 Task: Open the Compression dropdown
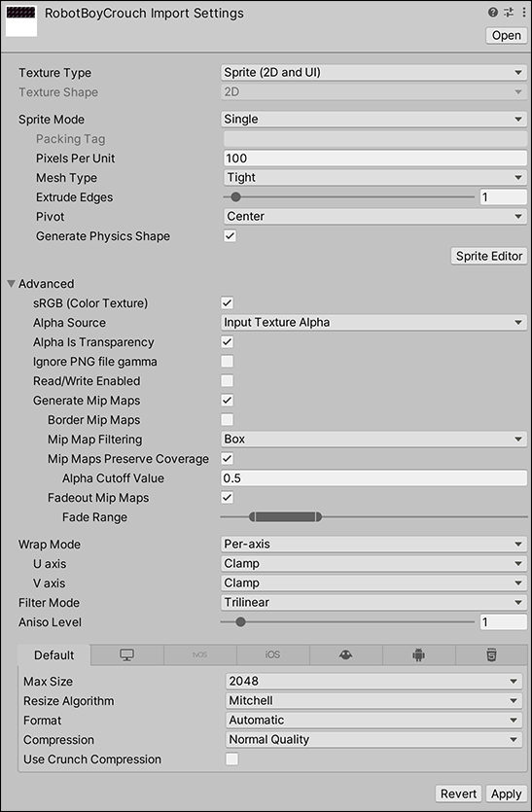click(x=373, y=739)
